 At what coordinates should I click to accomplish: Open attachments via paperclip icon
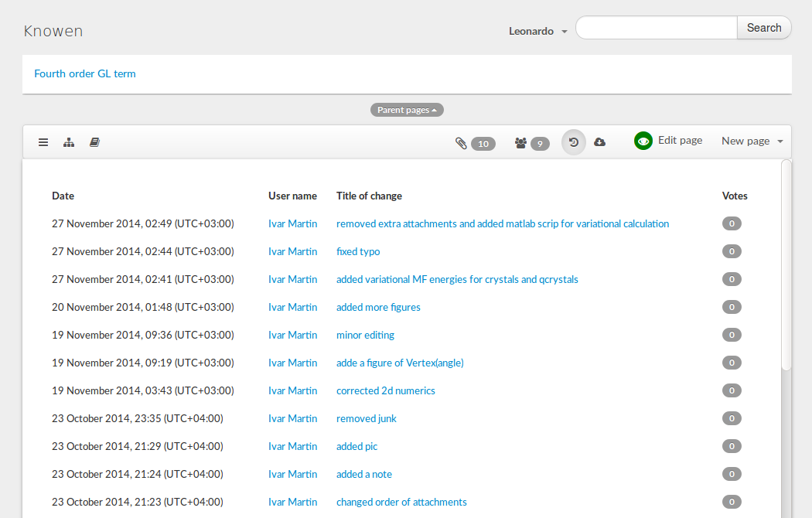[462, 143]
